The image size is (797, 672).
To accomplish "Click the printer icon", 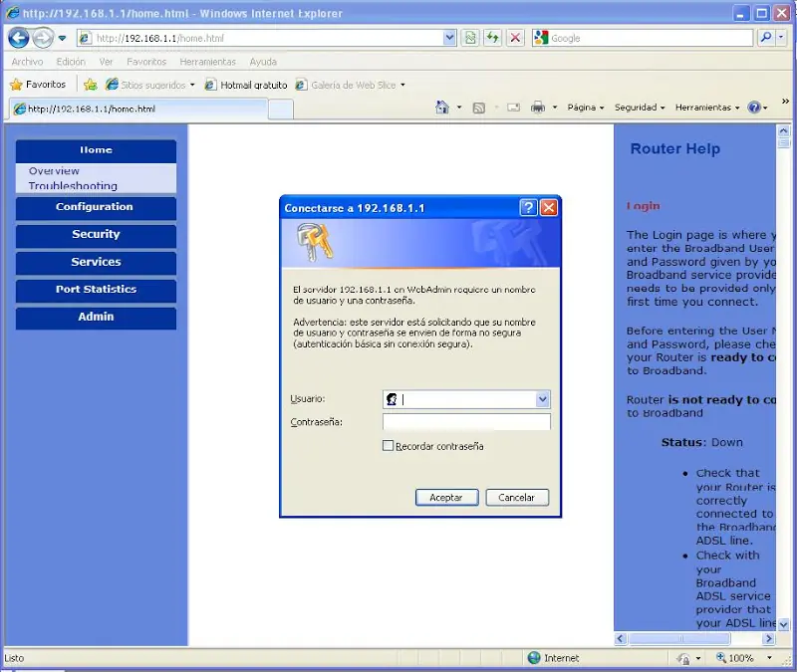I will tap(538, 108).
